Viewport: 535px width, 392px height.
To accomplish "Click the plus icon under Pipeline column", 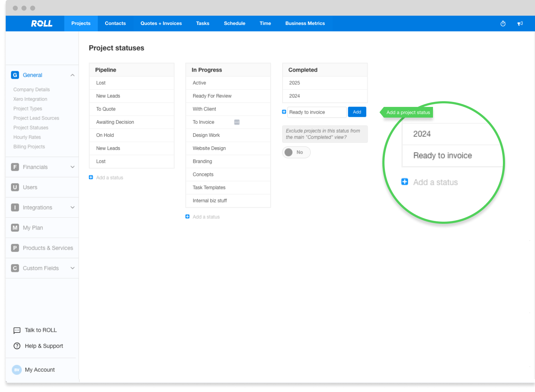I will click(x=91, y=177).
